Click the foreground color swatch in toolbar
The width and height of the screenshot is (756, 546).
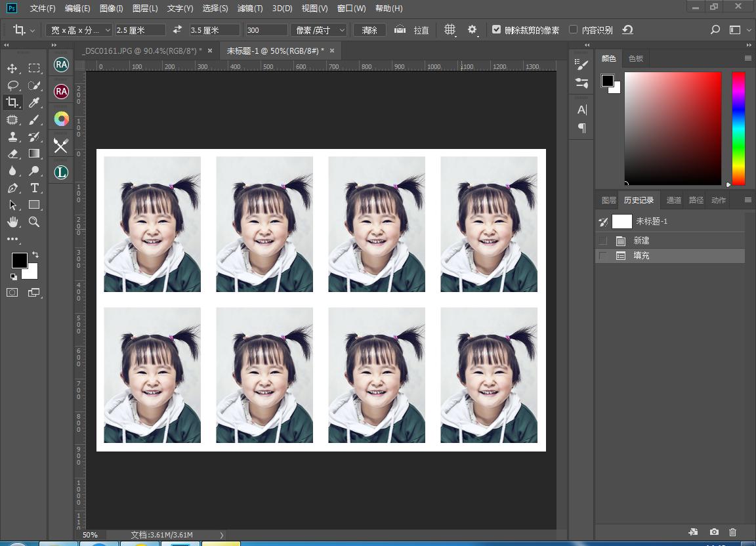[19, 260]
